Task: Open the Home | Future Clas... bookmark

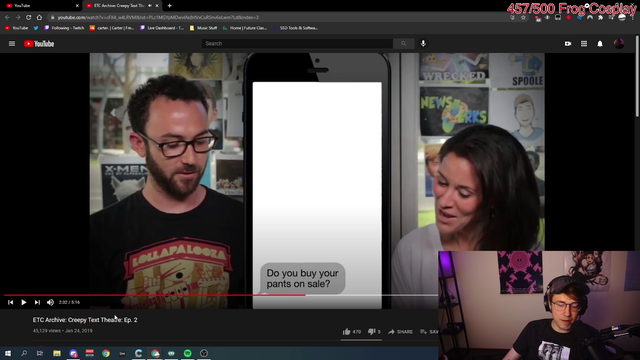Action: (x=245, y=28)
